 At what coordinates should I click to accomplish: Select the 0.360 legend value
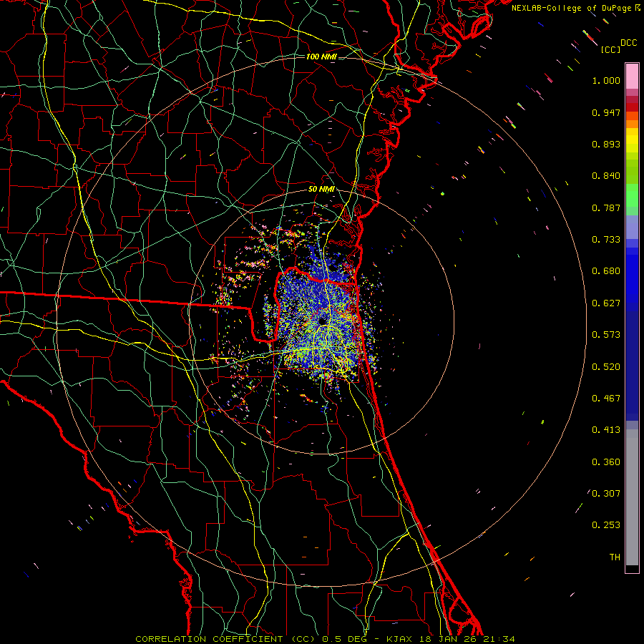606,462
